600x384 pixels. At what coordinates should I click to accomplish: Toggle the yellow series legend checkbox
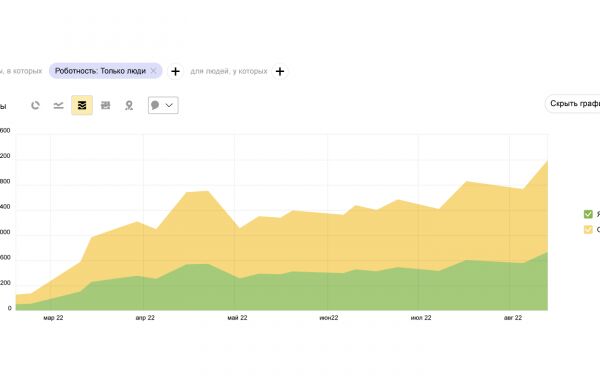tap(588, 229)
